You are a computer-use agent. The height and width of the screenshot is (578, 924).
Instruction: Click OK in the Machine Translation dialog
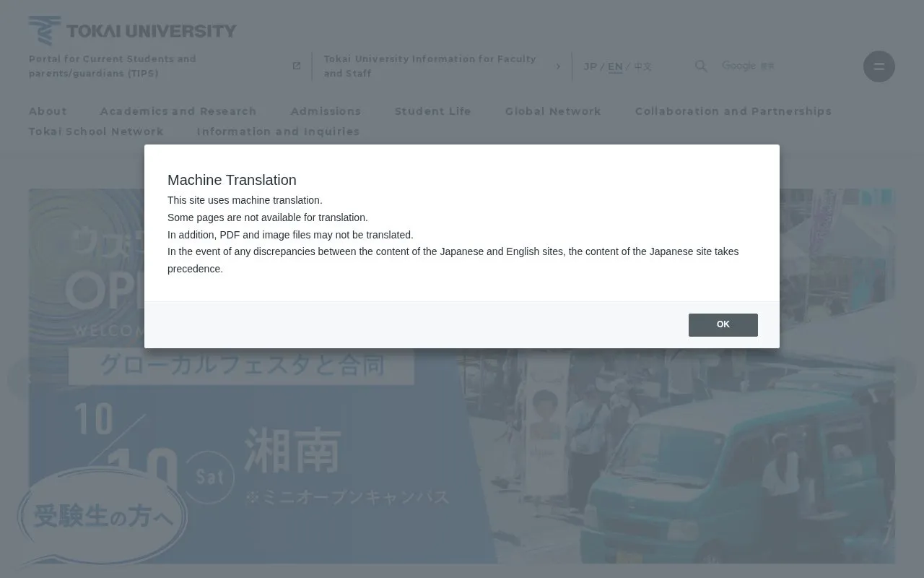723,325
